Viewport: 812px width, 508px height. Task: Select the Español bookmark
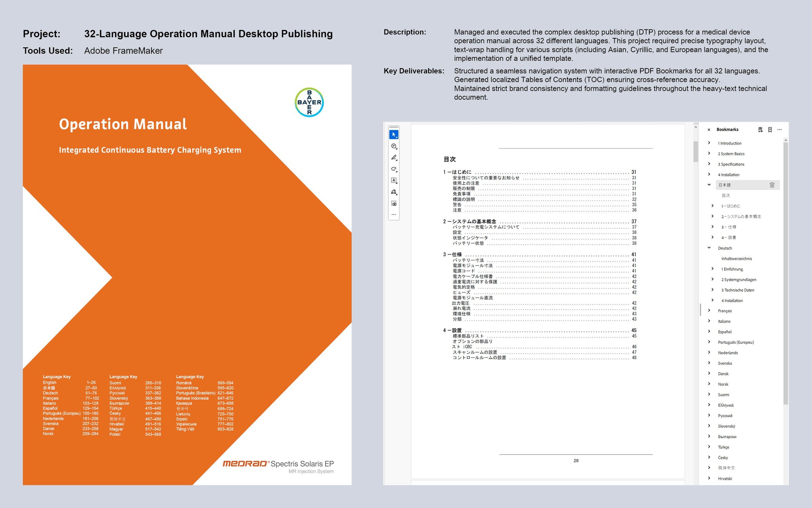click(x=724, y=332)
